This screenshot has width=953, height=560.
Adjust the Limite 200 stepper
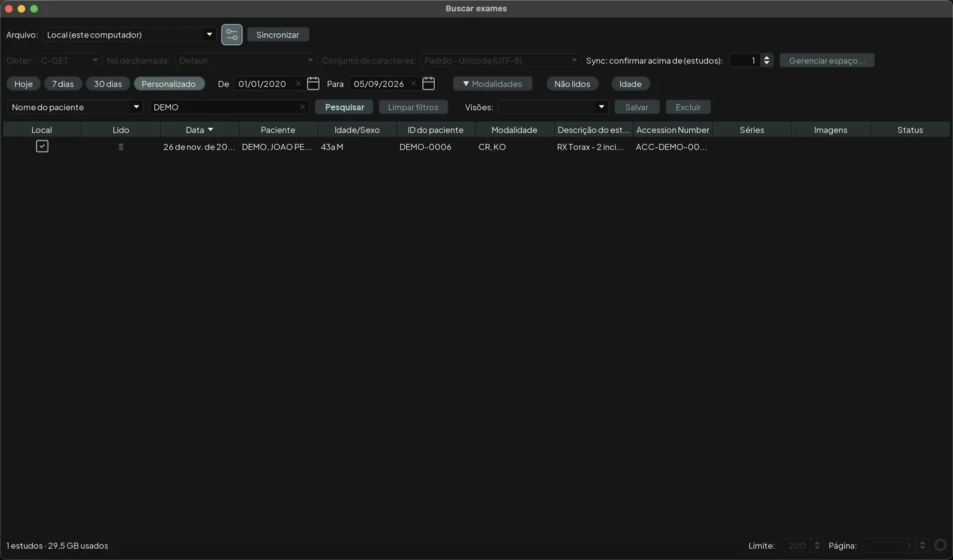pyautogui.click(x=817, y=545)
